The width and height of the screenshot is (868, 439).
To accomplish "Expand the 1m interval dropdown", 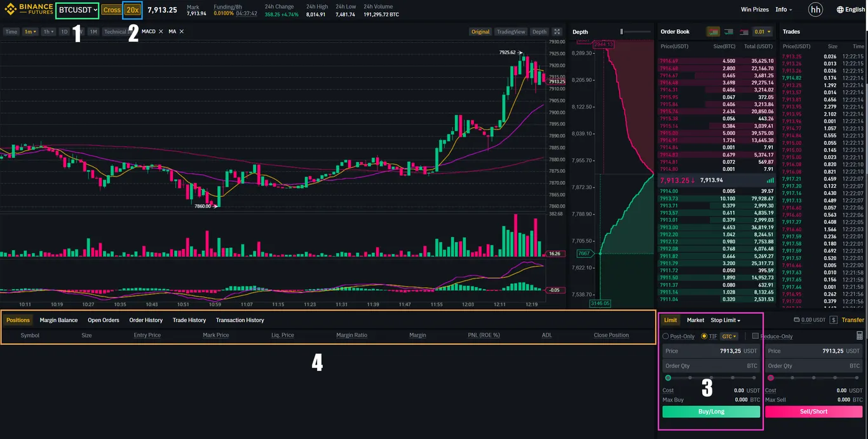I will coord(31,32).
